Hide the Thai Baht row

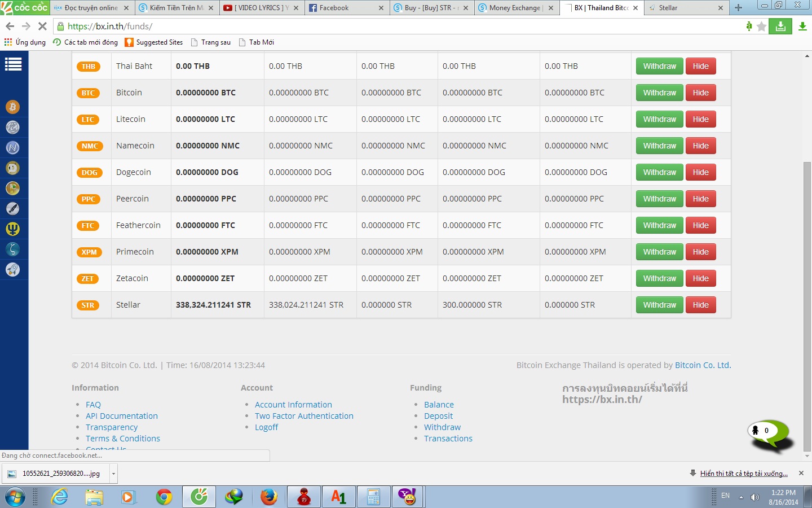[x=701, y=66]
